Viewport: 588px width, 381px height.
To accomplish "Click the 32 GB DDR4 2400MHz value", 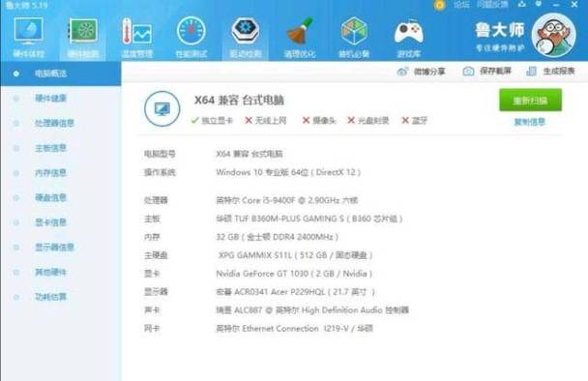I will [x=278, y=237].
